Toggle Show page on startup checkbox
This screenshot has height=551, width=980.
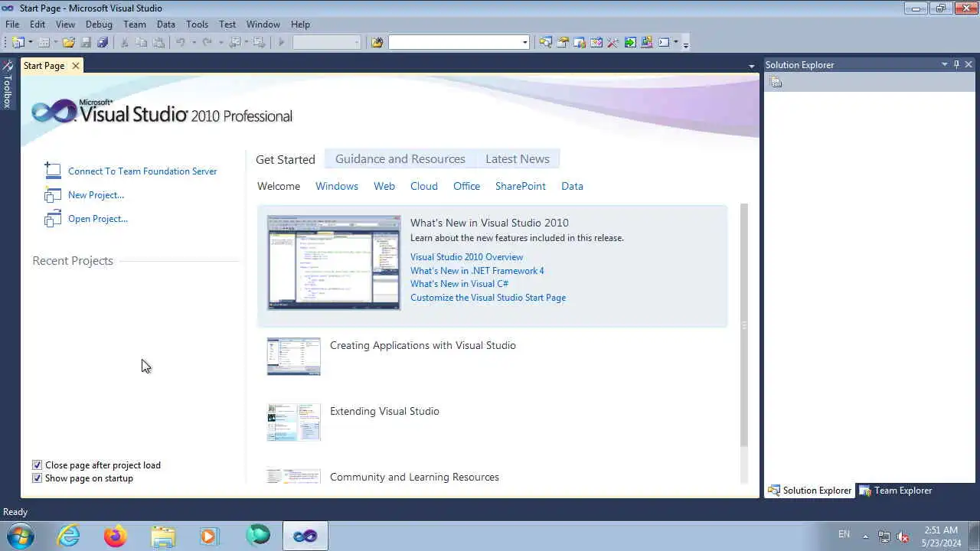tap(37, 478)
